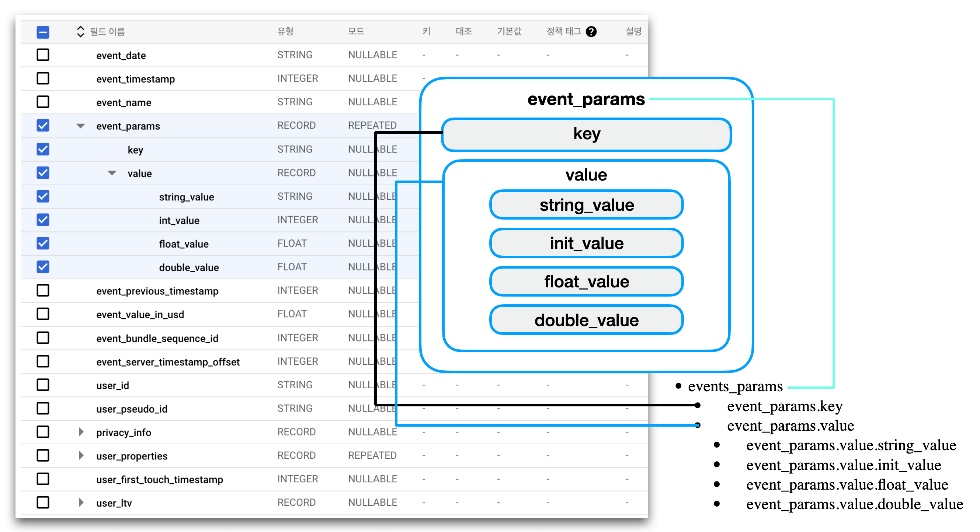
Task: Select the int_value field name
Action: (x=179, y=221)
